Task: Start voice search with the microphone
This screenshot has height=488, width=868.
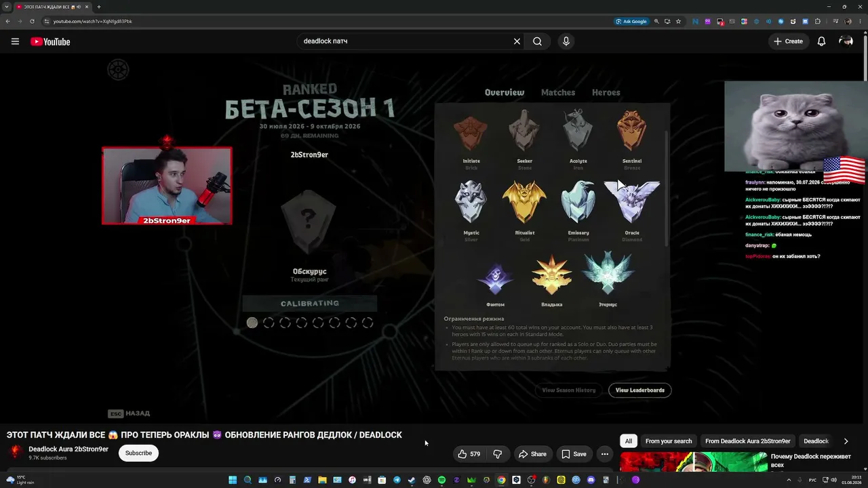Action: point(566,41)
